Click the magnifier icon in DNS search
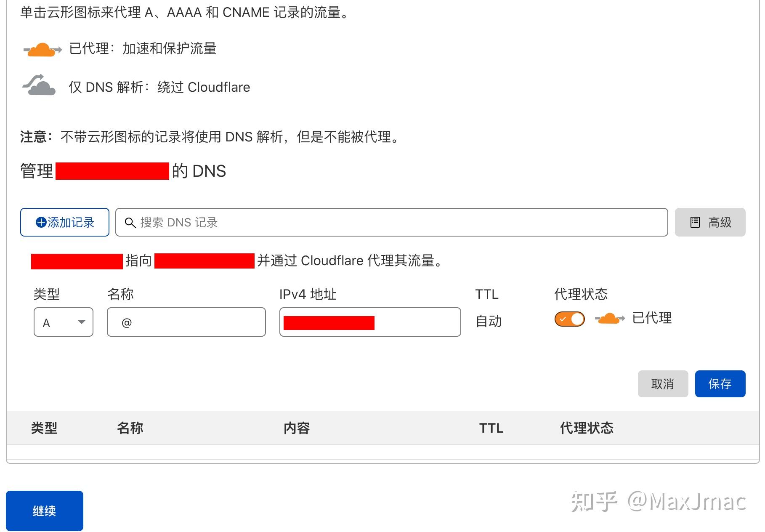Screen dimensions: 765x532 130,223
